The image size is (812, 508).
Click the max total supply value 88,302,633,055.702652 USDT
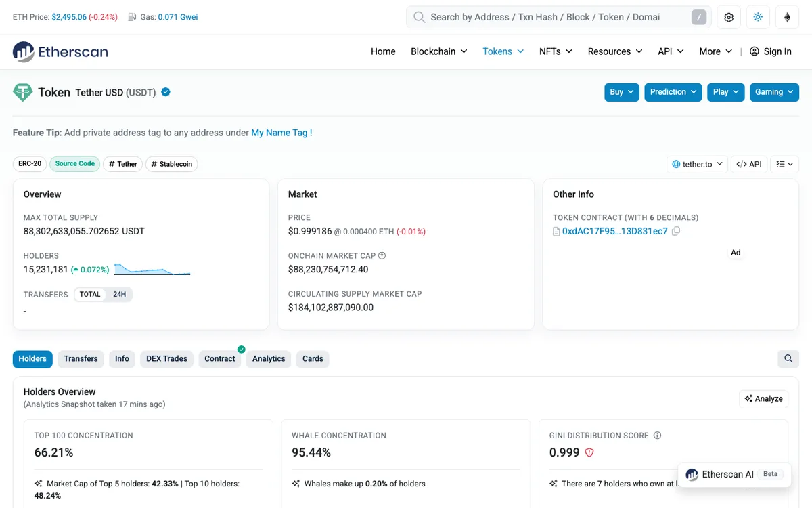click(85, 231)
